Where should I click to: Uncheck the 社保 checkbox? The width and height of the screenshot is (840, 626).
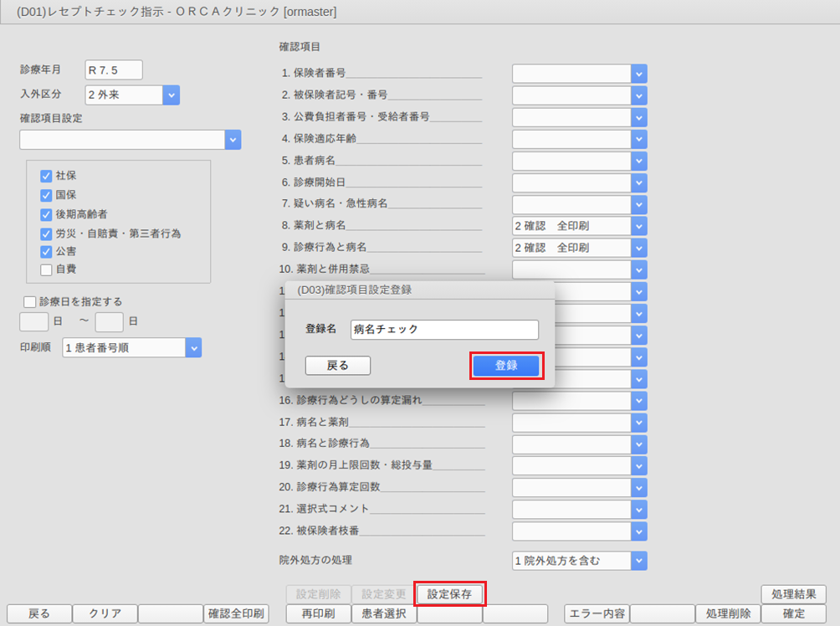click(x=47, y=176)
